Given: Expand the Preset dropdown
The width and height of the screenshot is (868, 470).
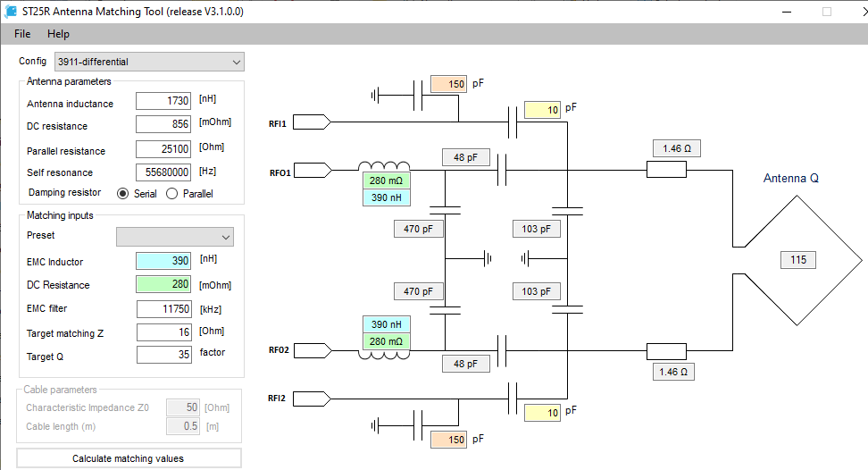Looking at the screenshot, I should point(175,237).
